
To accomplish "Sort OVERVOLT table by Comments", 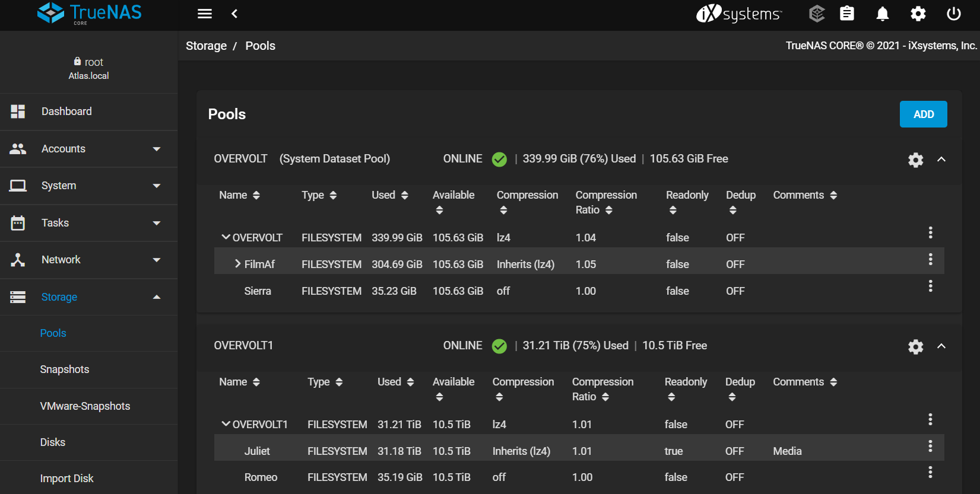I will (x=805, y=195).
